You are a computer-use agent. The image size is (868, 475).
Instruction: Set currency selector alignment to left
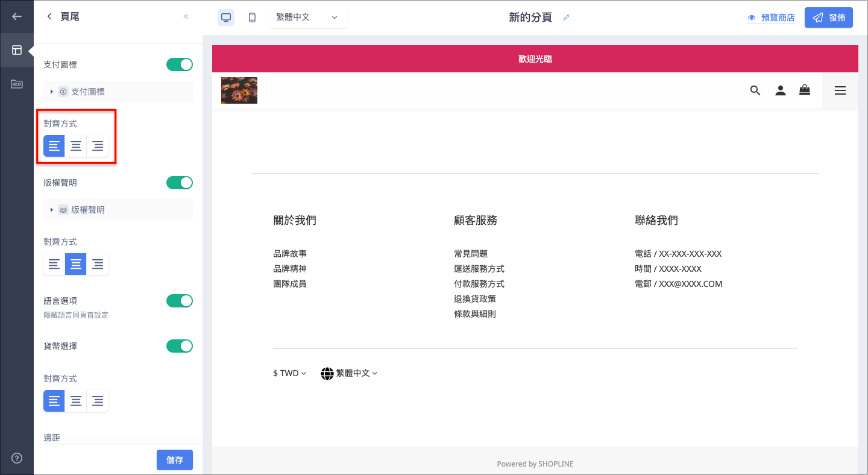tap(54, 401)
